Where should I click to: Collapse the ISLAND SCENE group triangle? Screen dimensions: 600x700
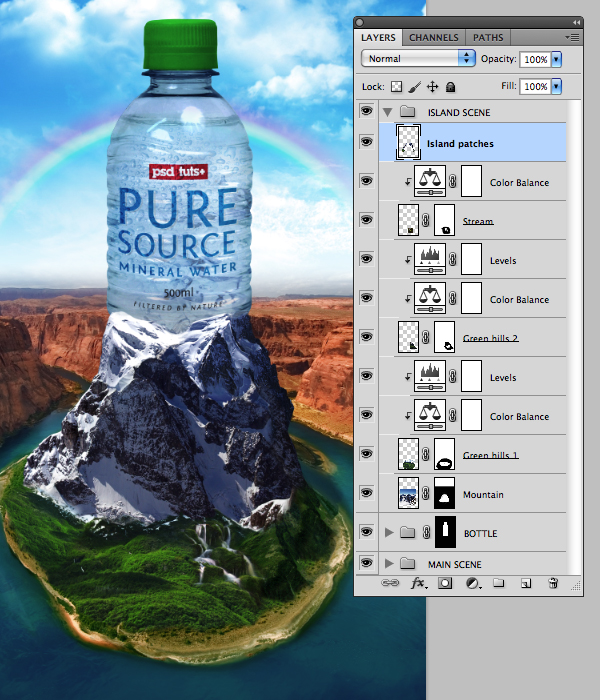(388, 112)
